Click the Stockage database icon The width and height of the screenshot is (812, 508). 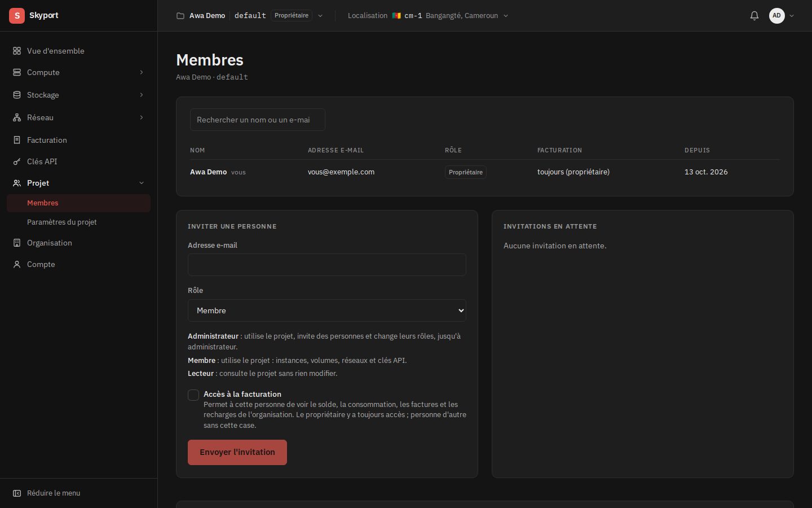pyautogui.click(x=17, y=95)
